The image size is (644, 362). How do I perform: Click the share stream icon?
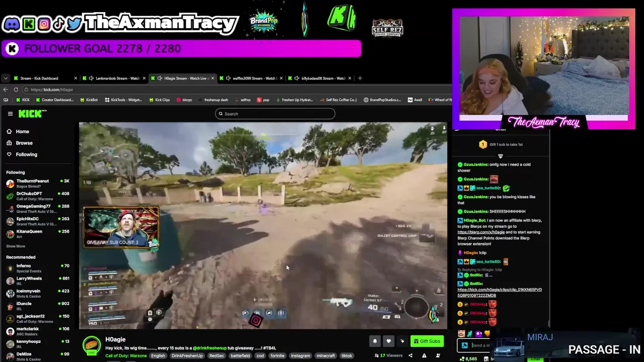(410, 356)
